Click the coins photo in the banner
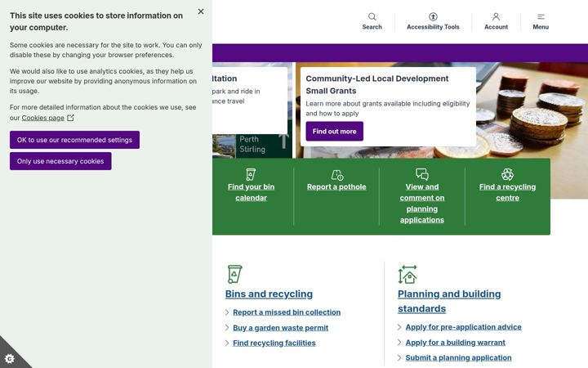This screenshot has width=588, height=368. [532, 113]
